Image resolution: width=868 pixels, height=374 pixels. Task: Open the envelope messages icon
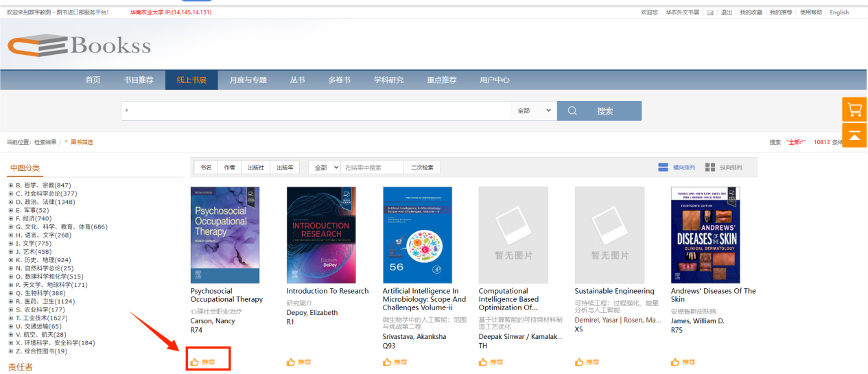click(710, 12)
